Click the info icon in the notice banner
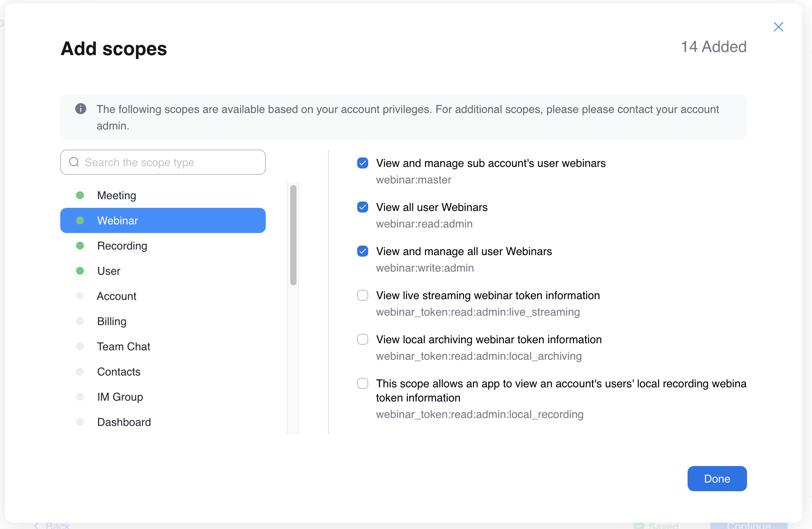Viewport: 812px width, 529px height. 81,109
